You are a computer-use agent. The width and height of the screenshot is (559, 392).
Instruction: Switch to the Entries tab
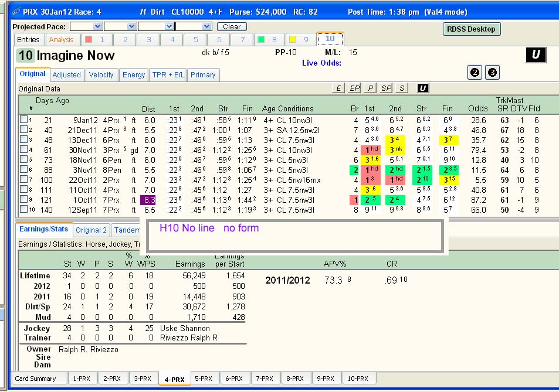(x=28, y=39)
